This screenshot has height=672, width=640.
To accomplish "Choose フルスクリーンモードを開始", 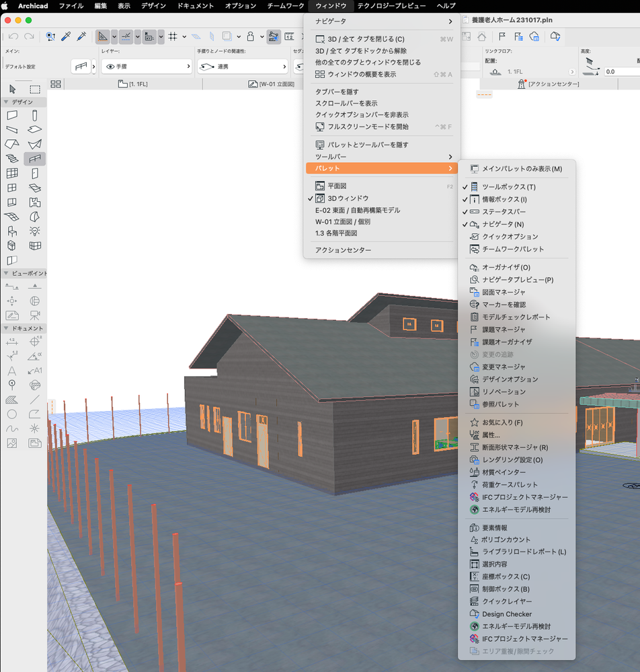I will [381, 127].
